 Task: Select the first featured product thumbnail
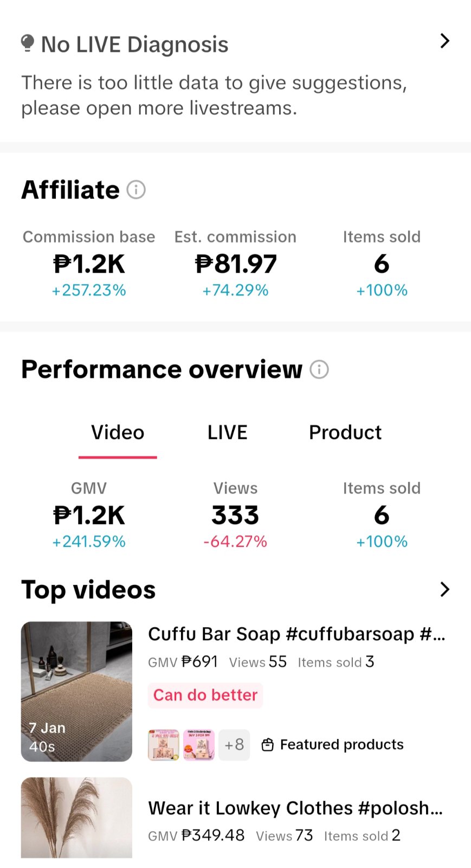164,745
